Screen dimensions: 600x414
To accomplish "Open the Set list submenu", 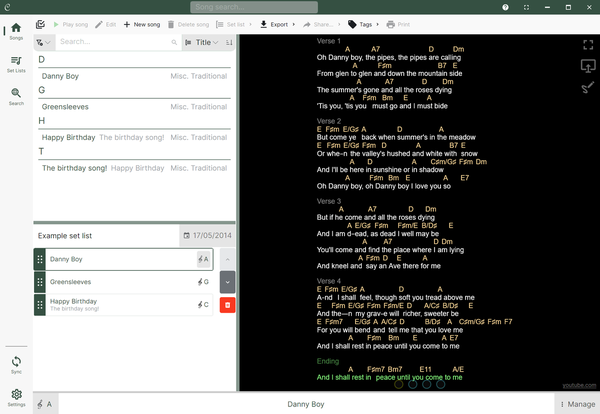I will pos(234,24).
